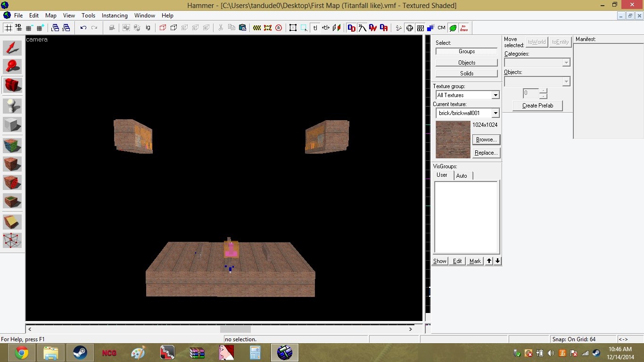
Task: Click the horizontal viewport scrollbar thumb
Action: tap(235, 329)
